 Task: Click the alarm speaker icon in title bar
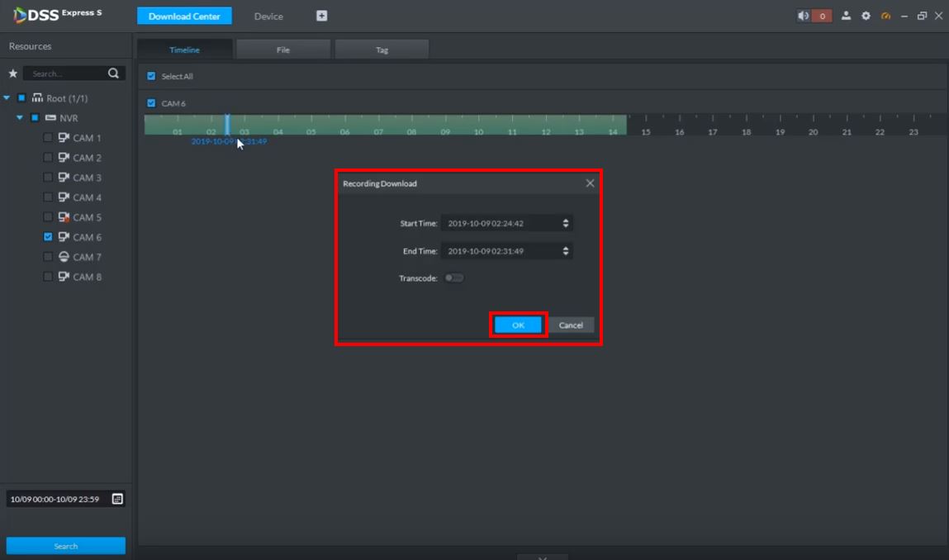coord(804,16)
